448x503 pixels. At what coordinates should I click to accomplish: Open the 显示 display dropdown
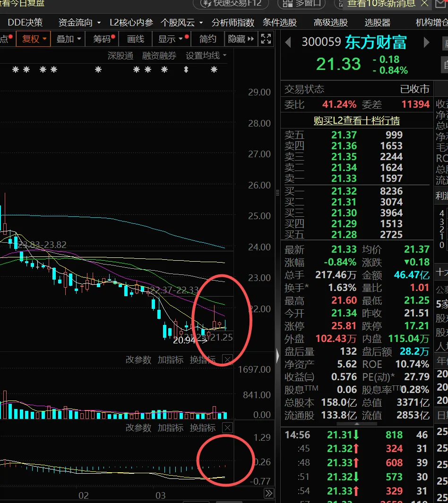(172, 39)
